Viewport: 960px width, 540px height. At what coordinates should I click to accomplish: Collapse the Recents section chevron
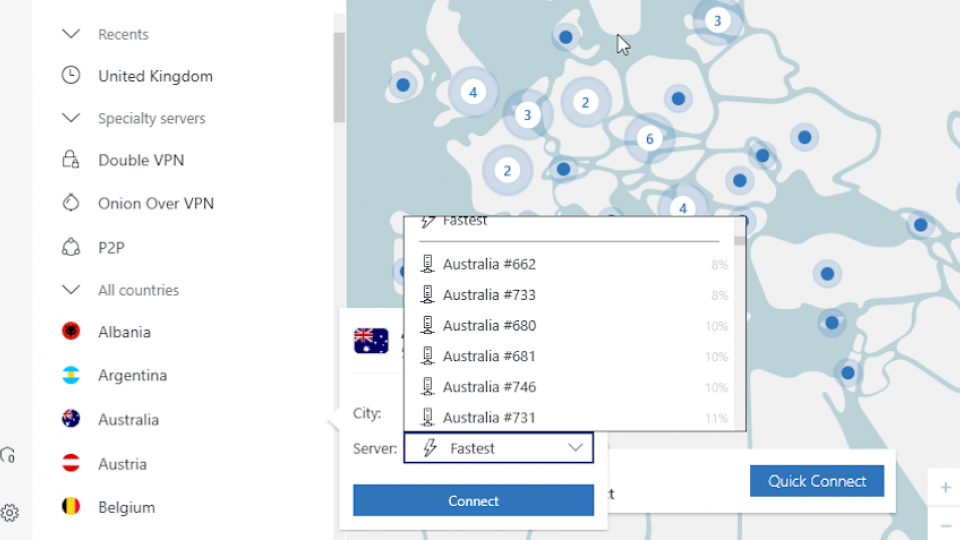[x=71, y=34]
